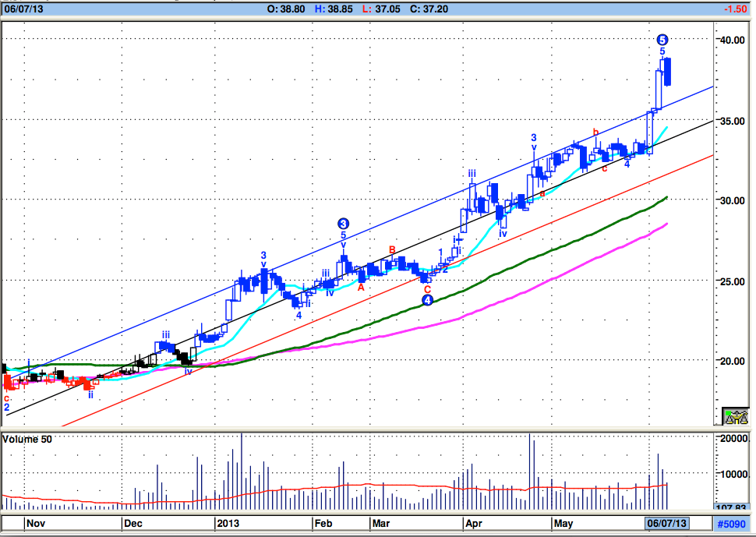Click the #5090 symbol code

click(x=731, y=524)
